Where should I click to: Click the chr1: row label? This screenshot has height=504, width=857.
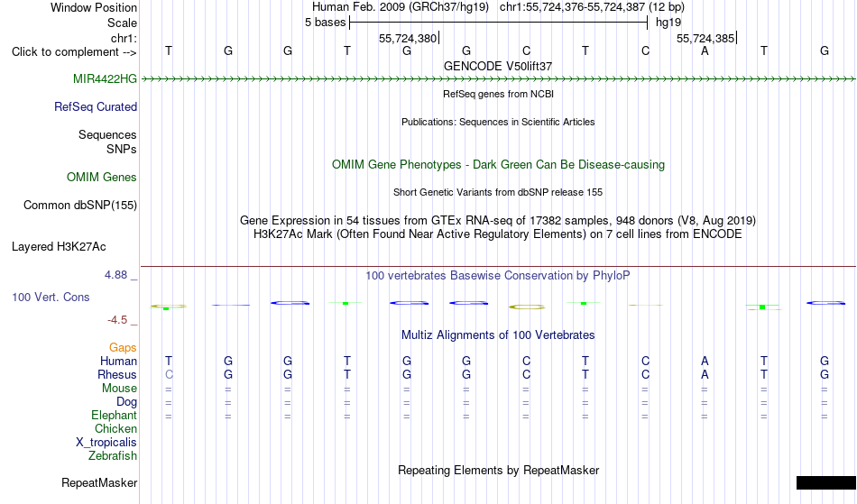tap(124, 38)
